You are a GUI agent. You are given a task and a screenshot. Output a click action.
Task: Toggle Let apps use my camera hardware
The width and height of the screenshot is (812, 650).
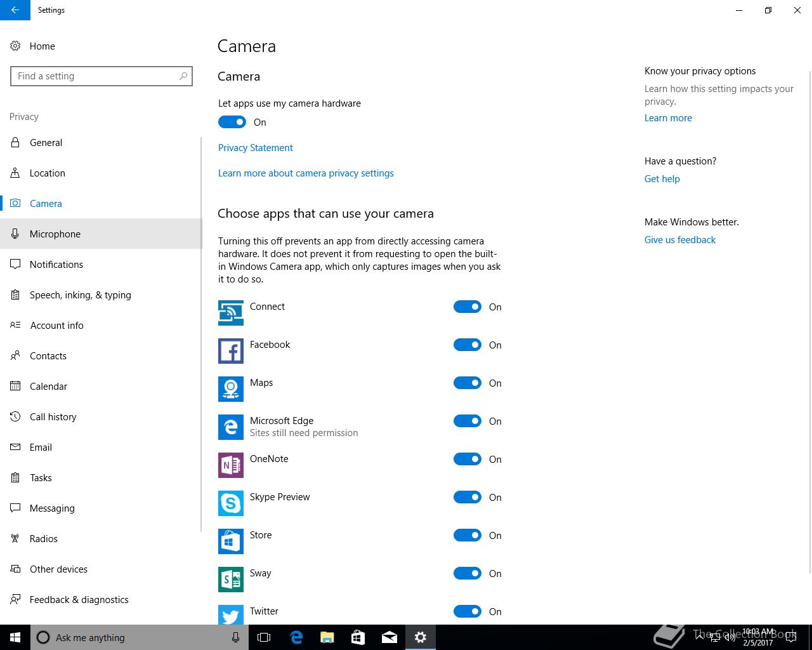tap(232, 122)
